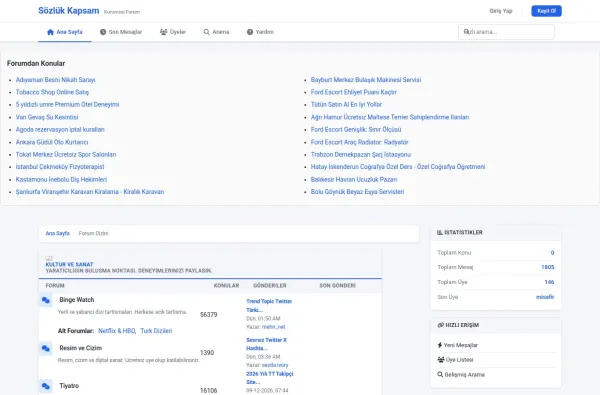Click the search icon inside the search box
The image size is (600, 395).
pos(466,32)
